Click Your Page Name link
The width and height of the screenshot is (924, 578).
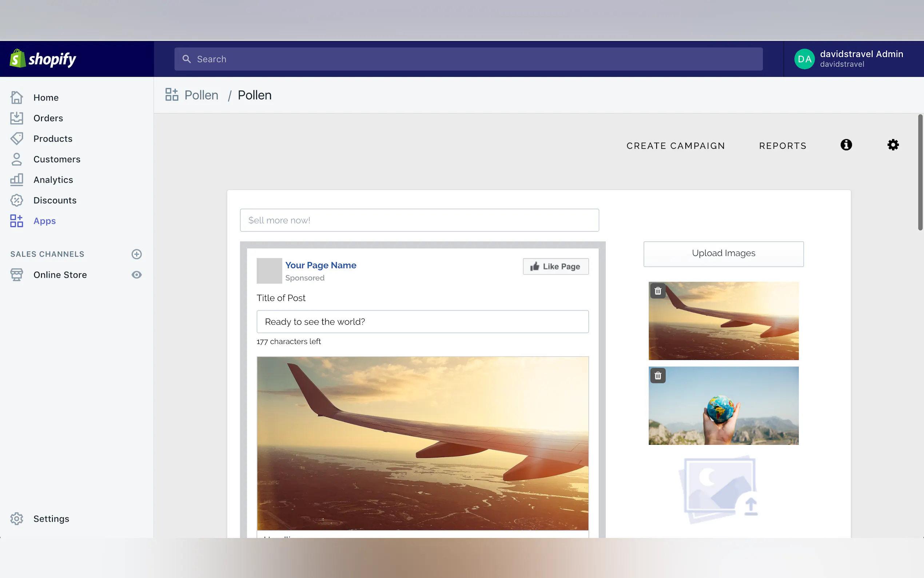pos(320,265)
